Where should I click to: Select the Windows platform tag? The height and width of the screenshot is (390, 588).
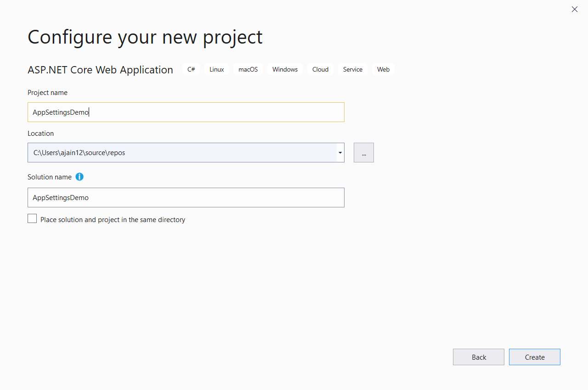[x=285, y=69]
